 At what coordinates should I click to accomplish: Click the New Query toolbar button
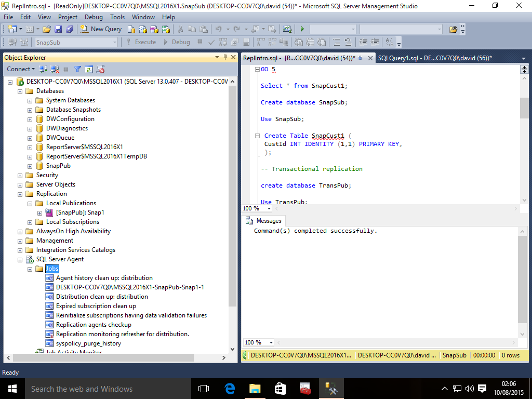coord(102,29)
